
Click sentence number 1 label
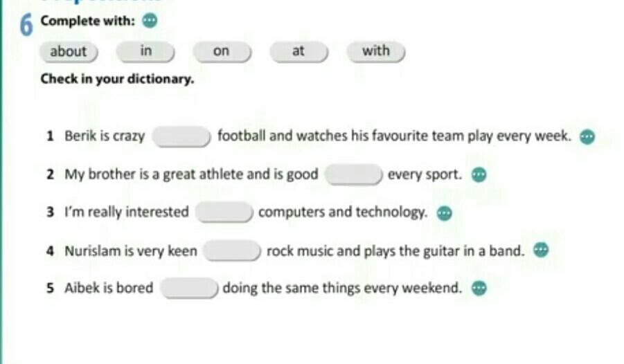click(50, 136)
